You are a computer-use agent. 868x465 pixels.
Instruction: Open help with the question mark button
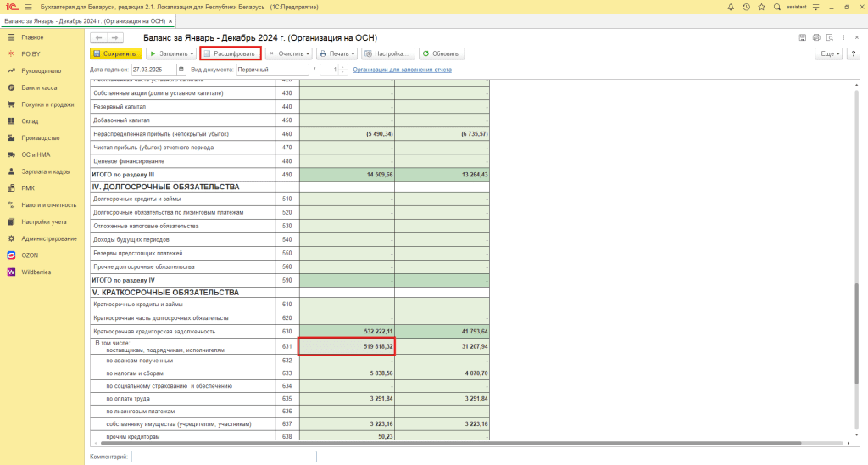point(853,53)
